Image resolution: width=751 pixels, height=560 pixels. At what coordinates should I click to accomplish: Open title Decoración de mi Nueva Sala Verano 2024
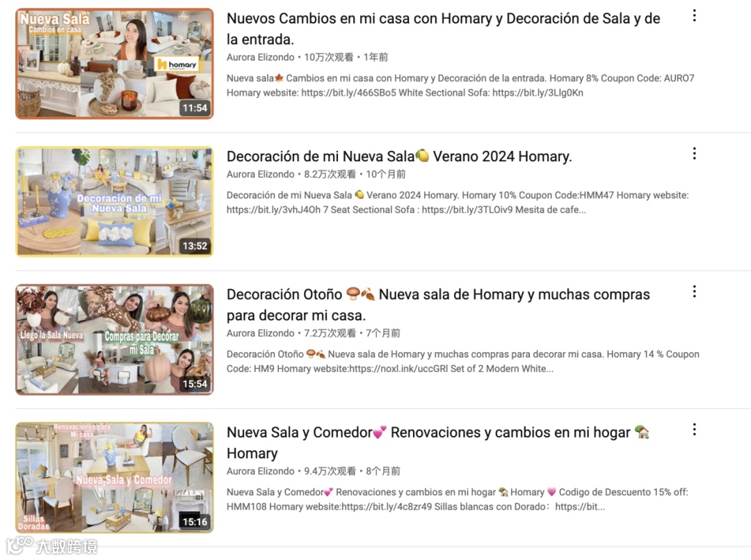coord(399,156)
